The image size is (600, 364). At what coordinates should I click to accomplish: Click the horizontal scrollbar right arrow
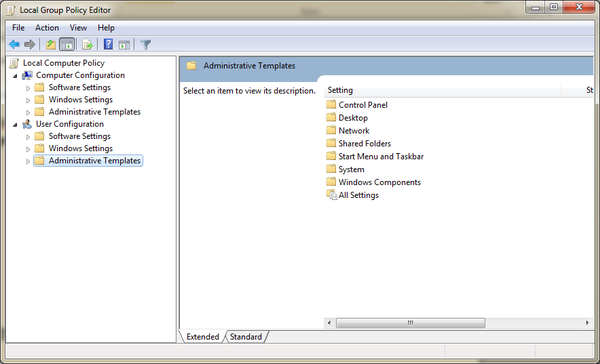click(587, 323)
